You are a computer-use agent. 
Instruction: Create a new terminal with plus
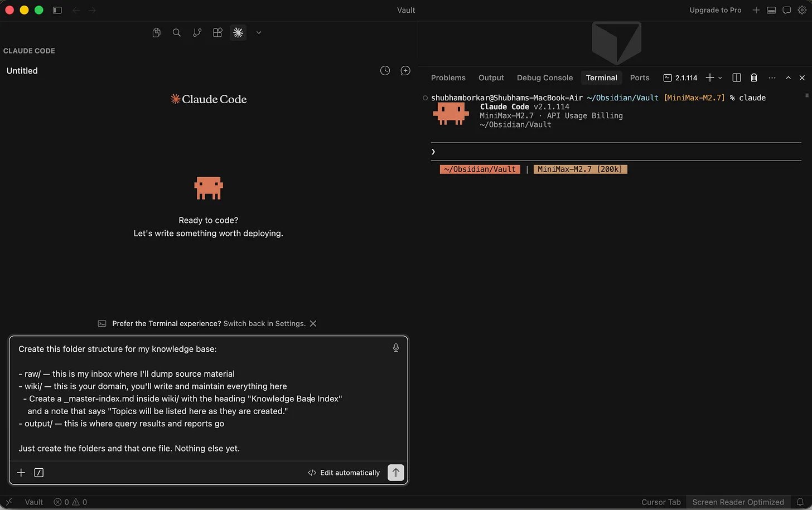[710, 78]
